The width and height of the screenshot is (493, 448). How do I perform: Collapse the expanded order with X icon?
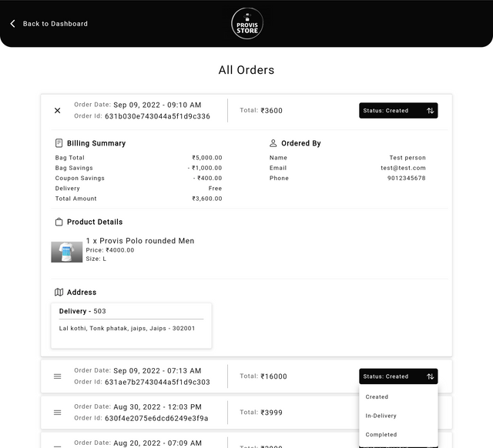pyautogui.click(x=57, y=111)
